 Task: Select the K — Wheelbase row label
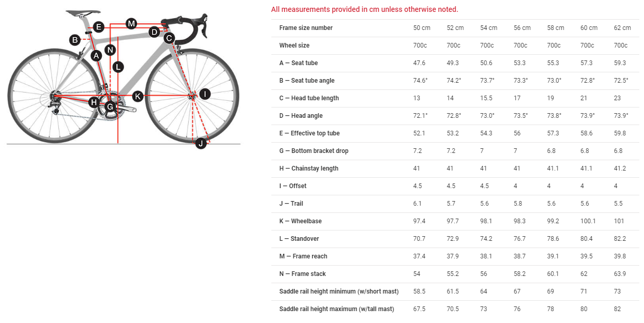click(300, 221)
